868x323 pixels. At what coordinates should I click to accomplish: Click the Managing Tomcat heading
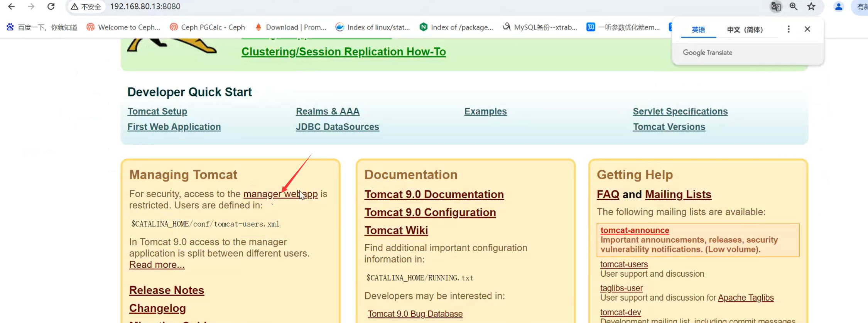(x=183, y=175)
